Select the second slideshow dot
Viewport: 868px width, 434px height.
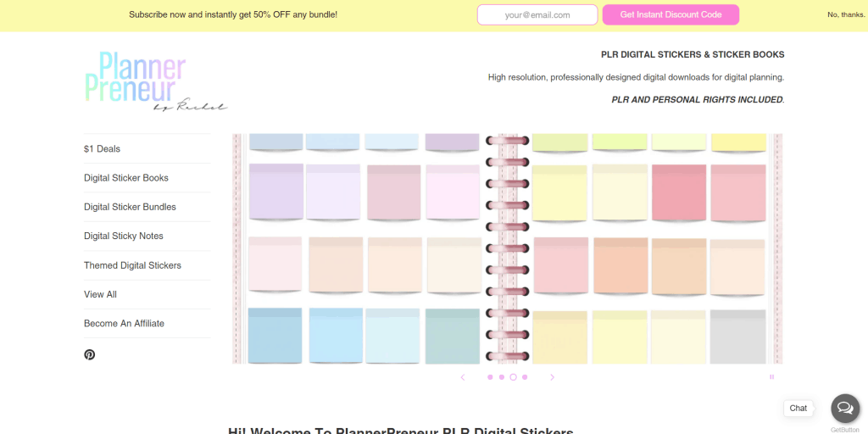pos(502,377)
